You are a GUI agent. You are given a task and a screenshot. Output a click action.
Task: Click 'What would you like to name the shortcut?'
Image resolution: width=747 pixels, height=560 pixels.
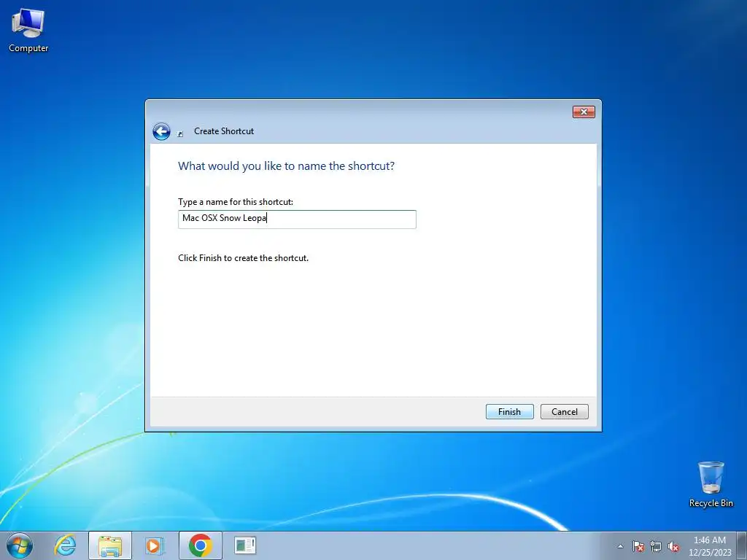click(286, 166)
